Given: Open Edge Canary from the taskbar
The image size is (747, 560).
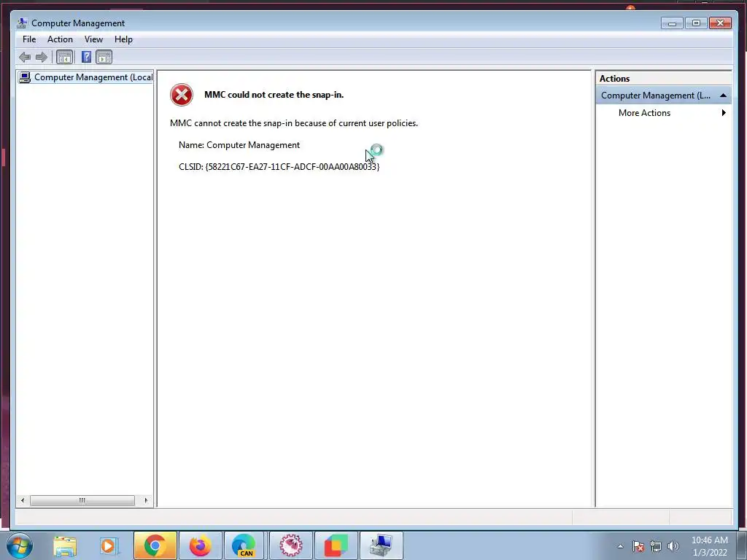Looking at the screenshot, I should tap(244, 545).
